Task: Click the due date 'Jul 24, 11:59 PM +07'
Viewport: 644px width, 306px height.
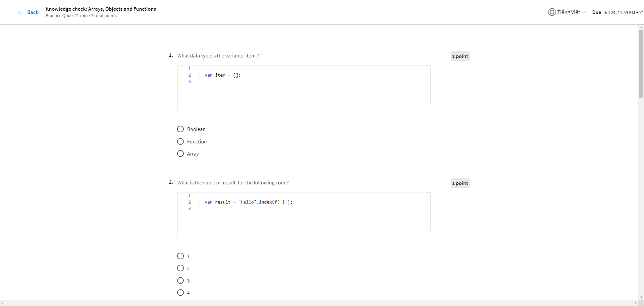Action: coord(623,13)
